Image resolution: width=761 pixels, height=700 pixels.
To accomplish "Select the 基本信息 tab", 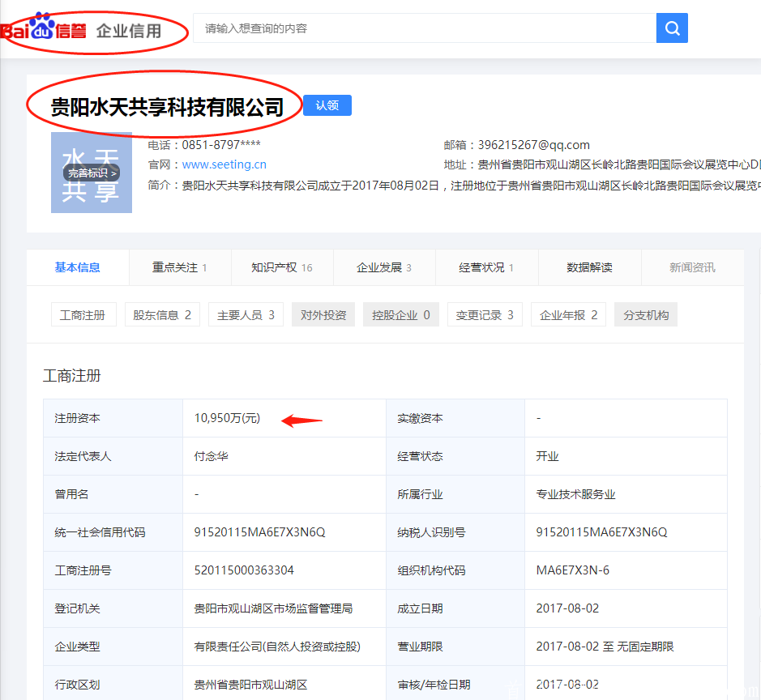I will point(77,267).
